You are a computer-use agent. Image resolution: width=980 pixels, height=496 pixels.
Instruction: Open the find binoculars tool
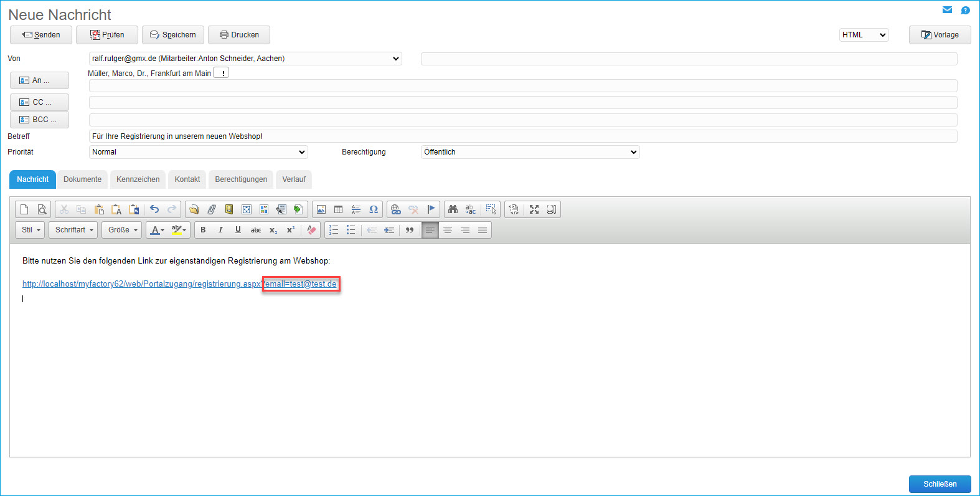453,209
